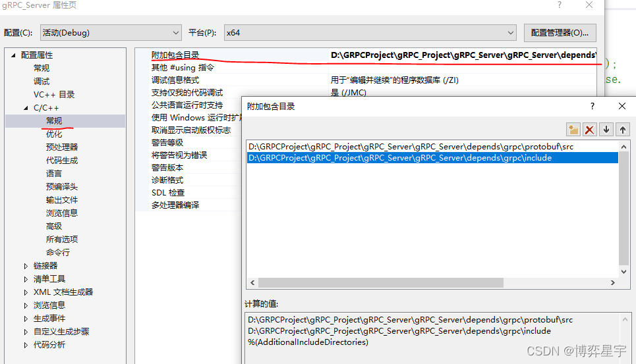Viewport: 636px width, 364px height.
Task: Click the 警告版本 property
Action: click(167, 168)
